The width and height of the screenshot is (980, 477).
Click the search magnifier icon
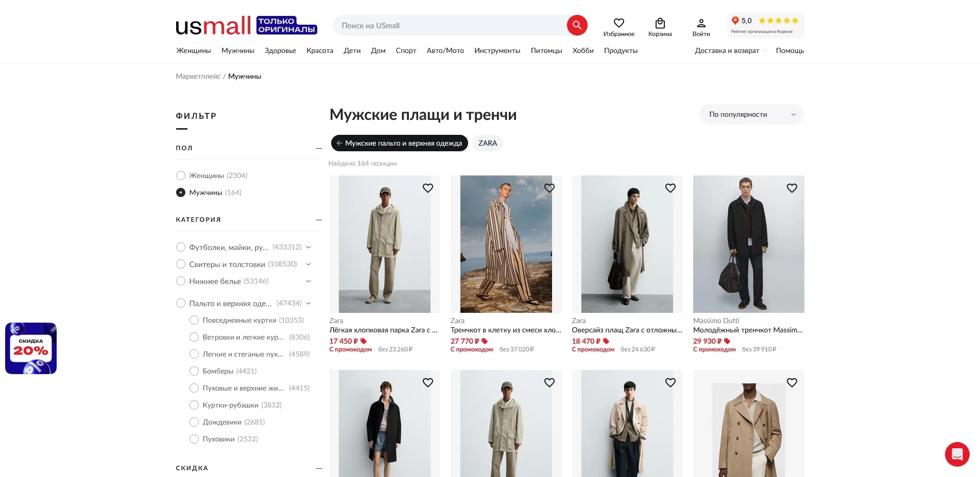click(576, 25)
